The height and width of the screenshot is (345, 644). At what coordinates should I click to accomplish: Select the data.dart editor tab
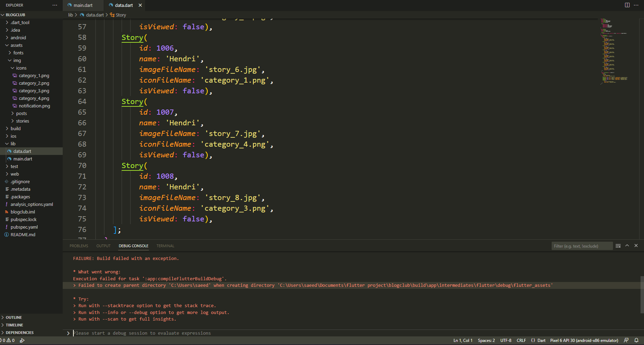[124, 5]
